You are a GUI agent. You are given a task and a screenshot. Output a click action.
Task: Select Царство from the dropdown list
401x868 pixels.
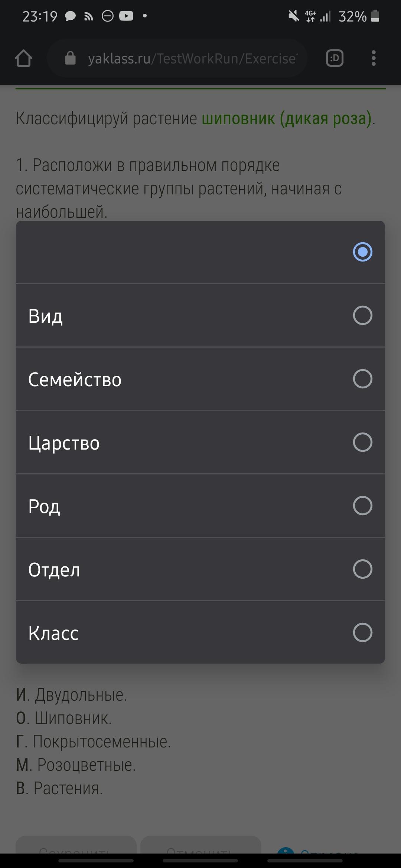tap(200, 442)
